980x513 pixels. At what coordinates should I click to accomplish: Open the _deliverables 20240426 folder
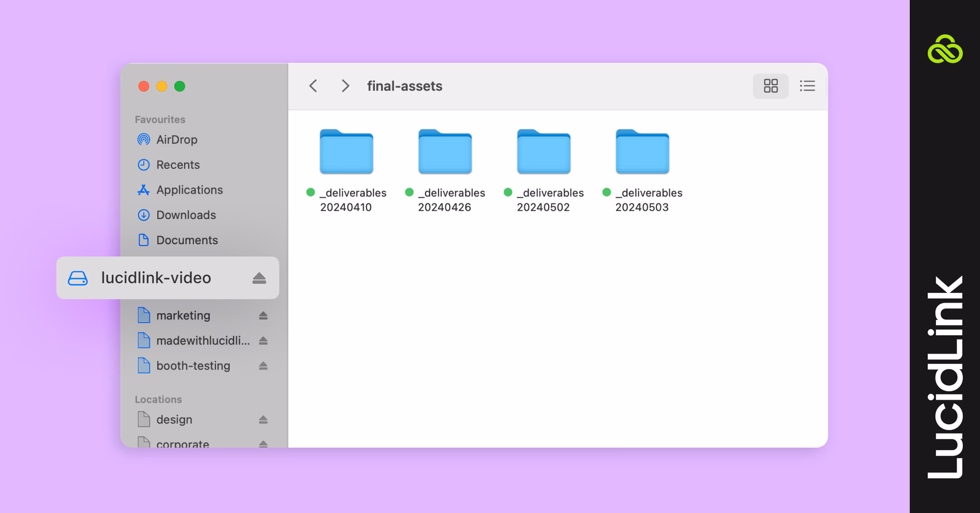point(445,151)
